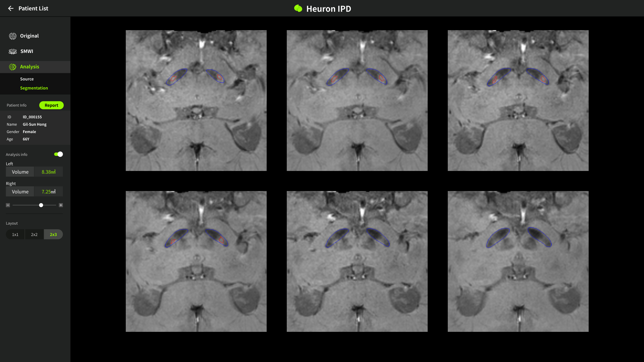Select the 1x1 layout option
644x362 pixels.
tap(15, 235)
